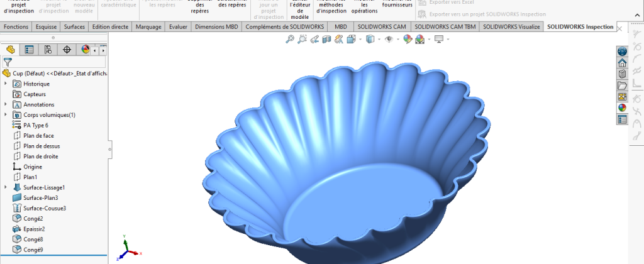Open Hide/Show Items dropdown arrow
The image size is (644, 264).
click(398, 40)
